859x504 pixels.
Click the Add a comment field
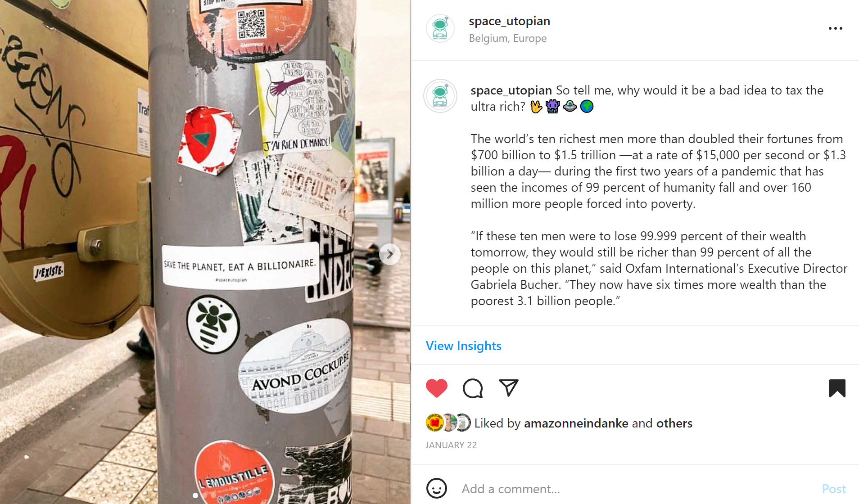635,489
